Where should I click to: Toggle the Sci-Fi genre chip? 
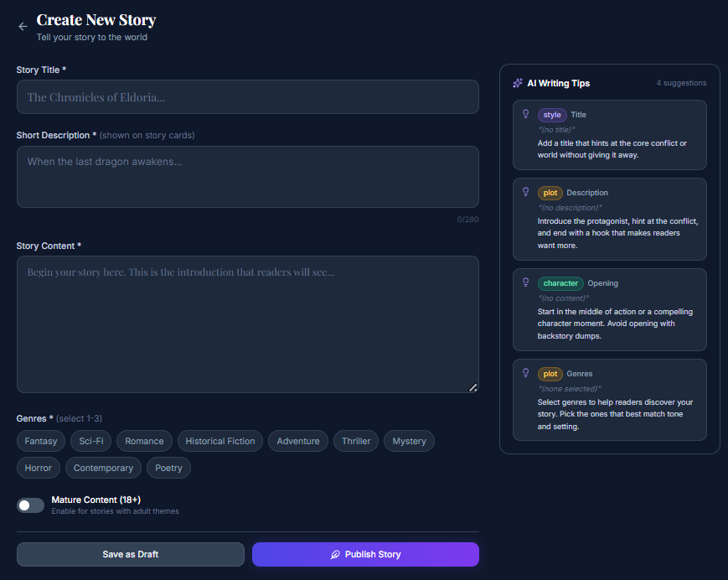90,441
